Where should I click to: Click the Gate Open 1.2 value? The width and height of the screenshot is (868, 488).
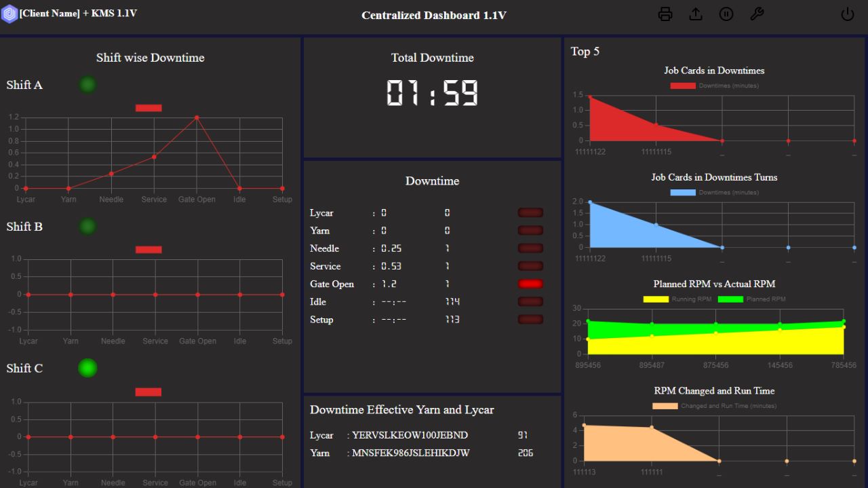(389, 284)
